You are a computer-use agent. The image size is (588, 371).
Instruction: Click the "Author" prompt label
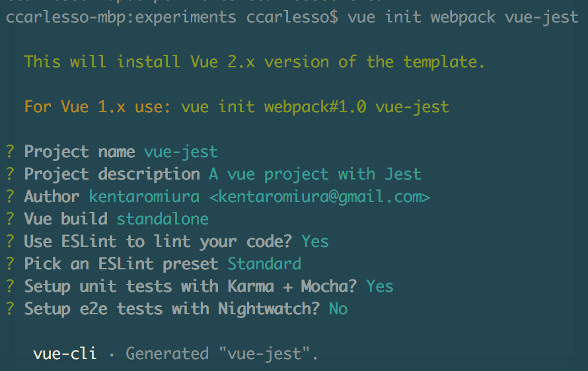tap(52, 197)
